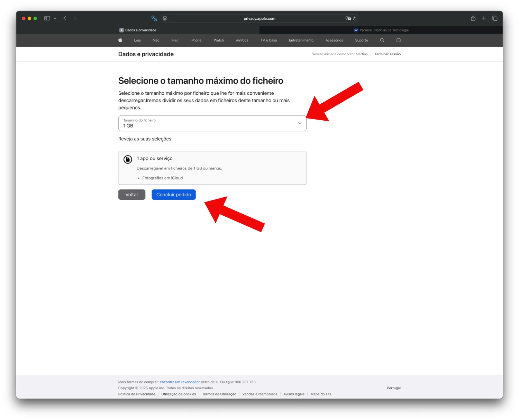Image resolution: width=519 pixels, height=420 pixels.
Task: Open the Share sheet icon
Action: pyautogui.click(x=473, y=18)
